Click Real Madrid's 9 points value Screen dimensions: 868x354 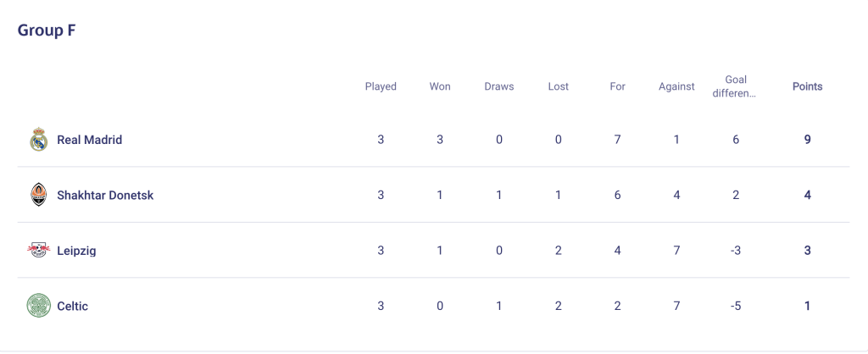808,140
